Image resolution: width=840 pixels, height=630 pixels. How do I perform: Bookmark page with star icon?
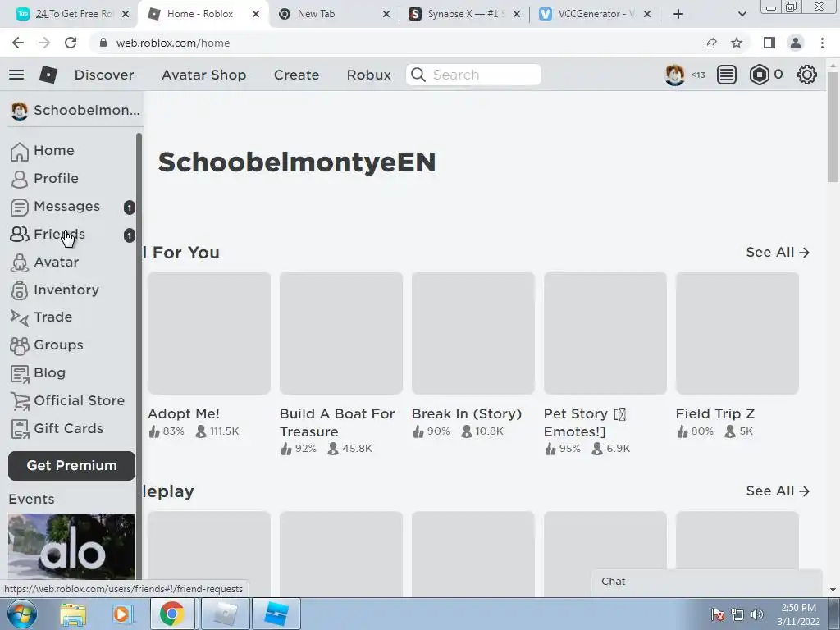tap(737, 43)
